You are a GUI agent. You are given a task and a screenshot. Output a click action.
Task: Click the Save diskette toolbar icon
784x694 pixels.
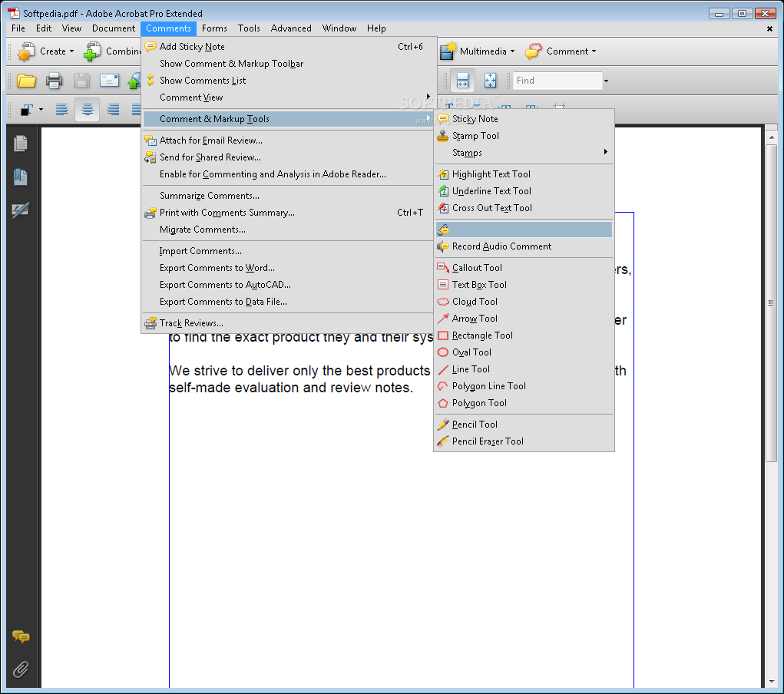[x=81, y=81]
